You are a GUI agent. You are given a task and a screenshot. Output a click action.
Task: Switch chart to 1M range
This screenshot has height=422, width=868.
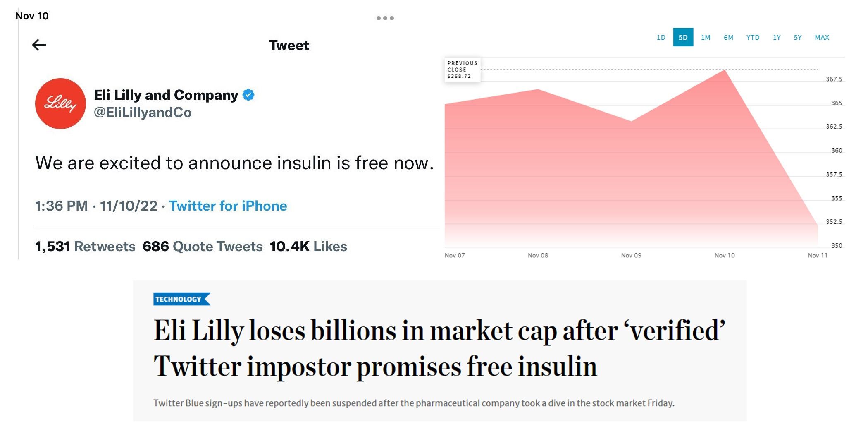pyautogui.click(x=706, y=38)
